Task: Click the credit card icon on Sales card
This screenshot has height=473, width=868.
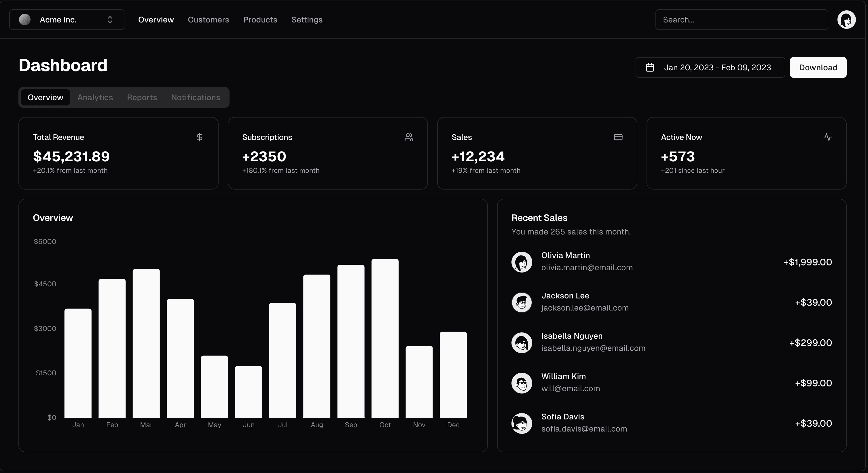Action: (x=618, y=137)
